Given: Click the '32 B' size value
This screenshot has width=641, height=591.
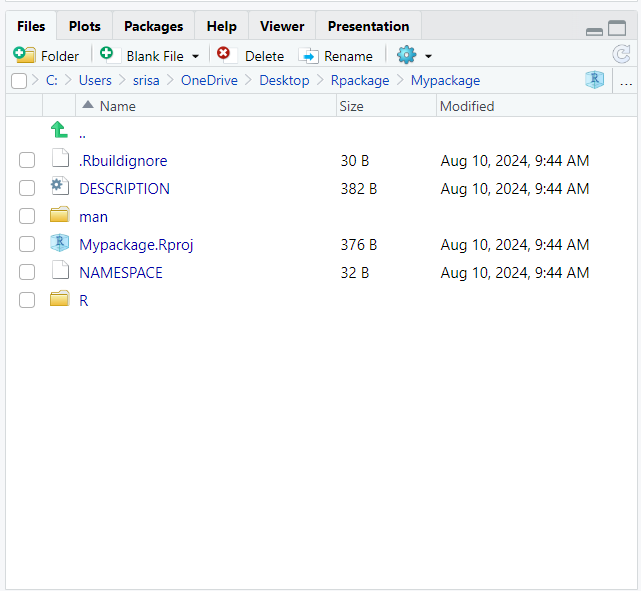Looking at the screenshot, I should point(354,273).
